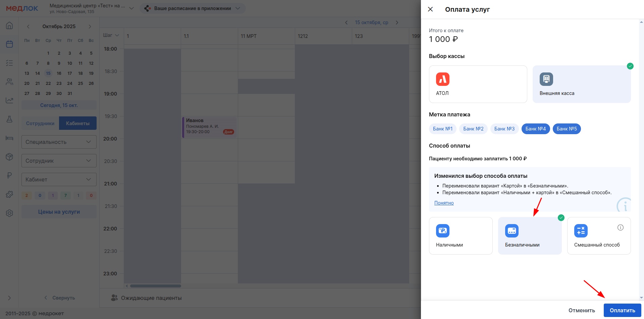Viewport: 644px width, 319px height.
Task: Choose the Наличными cash payment icon
Action: click(442, 231)
